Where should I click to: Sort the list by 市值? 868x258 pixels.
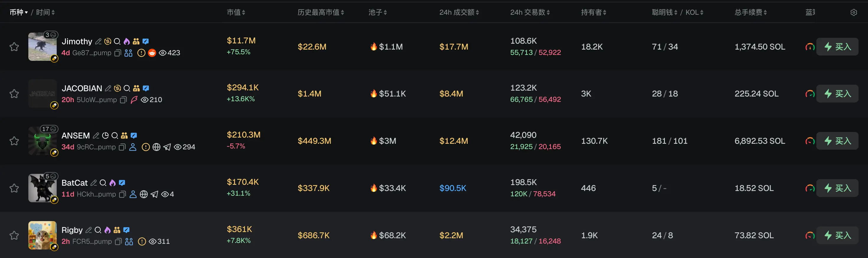236,12
